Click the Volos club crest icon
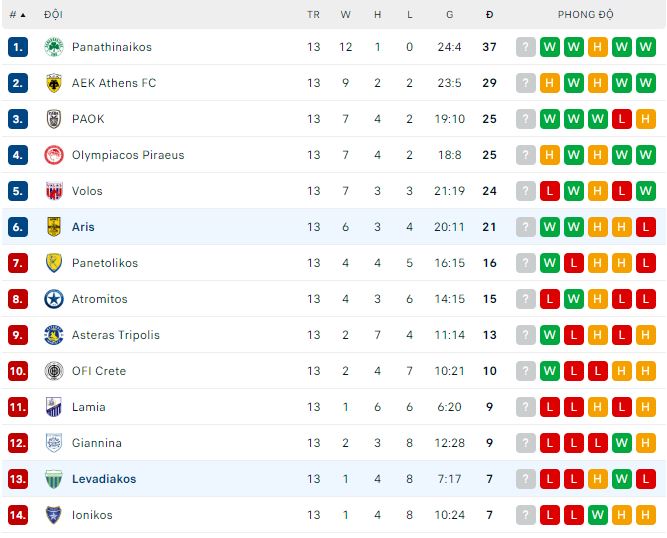The width and height of the screenshot is (667, 538). click(x=54, y=191)
